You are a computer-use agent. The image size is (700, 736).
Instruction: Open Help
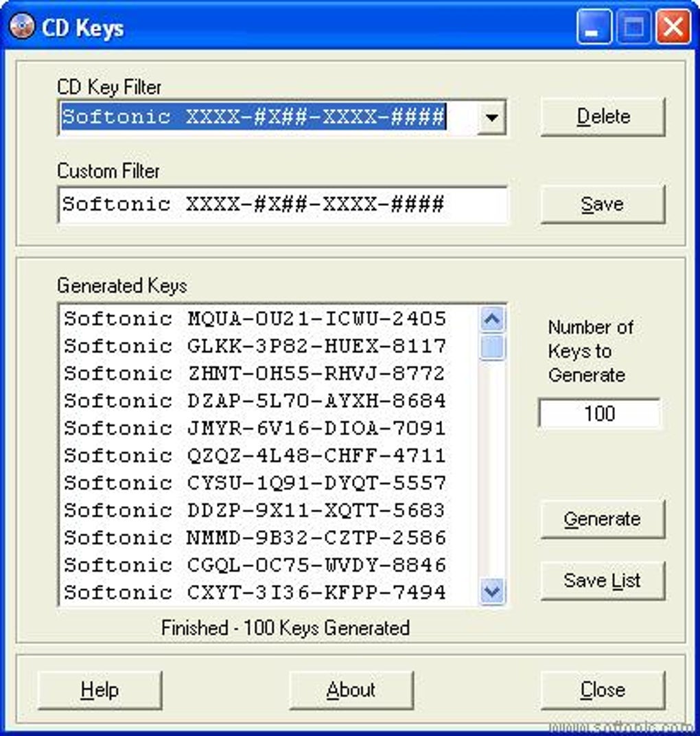100,690
